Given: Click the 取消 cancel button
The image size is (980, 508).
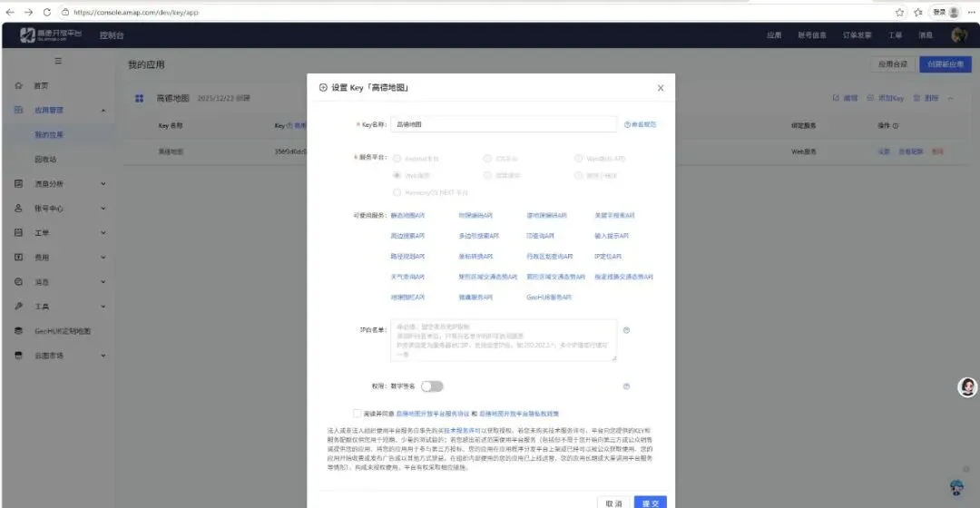Looking at the screenshot, I should click(613, 503).
